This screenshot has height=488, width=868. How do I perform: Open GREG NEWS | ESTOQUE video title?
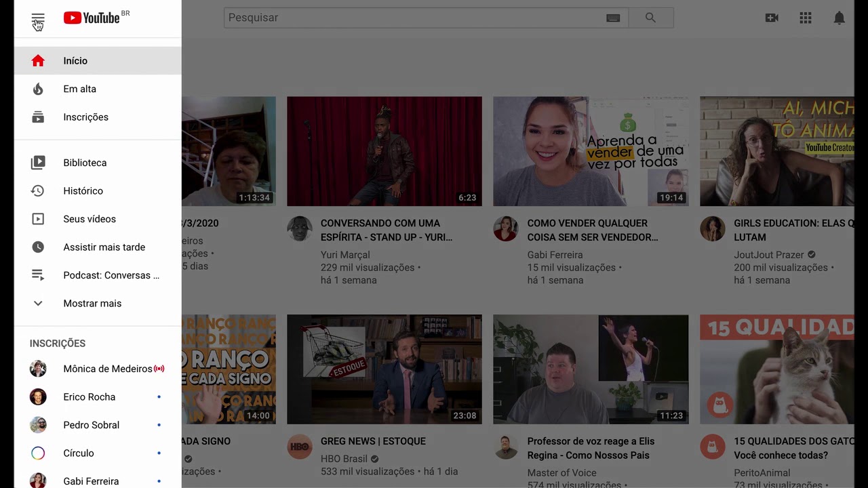[373, 441]
